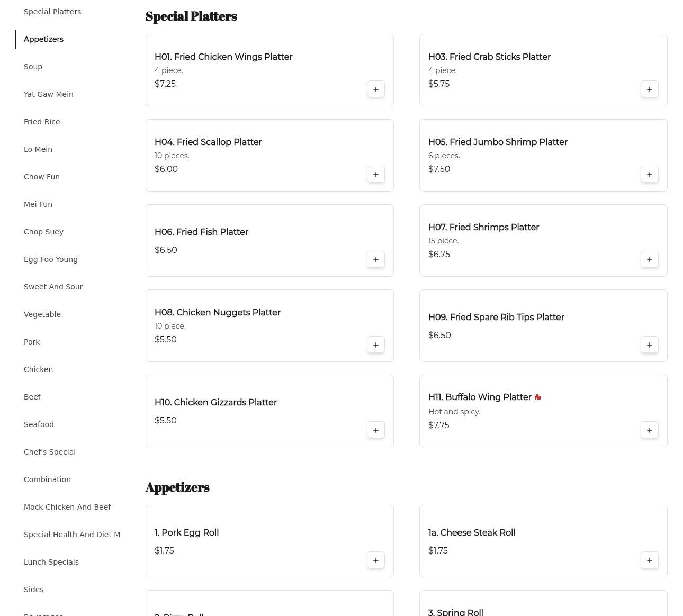Image resolution: width=683 pixels, height=616 pixels.
Task: Add H10 Chicken Gizzards Platter
Action: [x=376, y=430]
